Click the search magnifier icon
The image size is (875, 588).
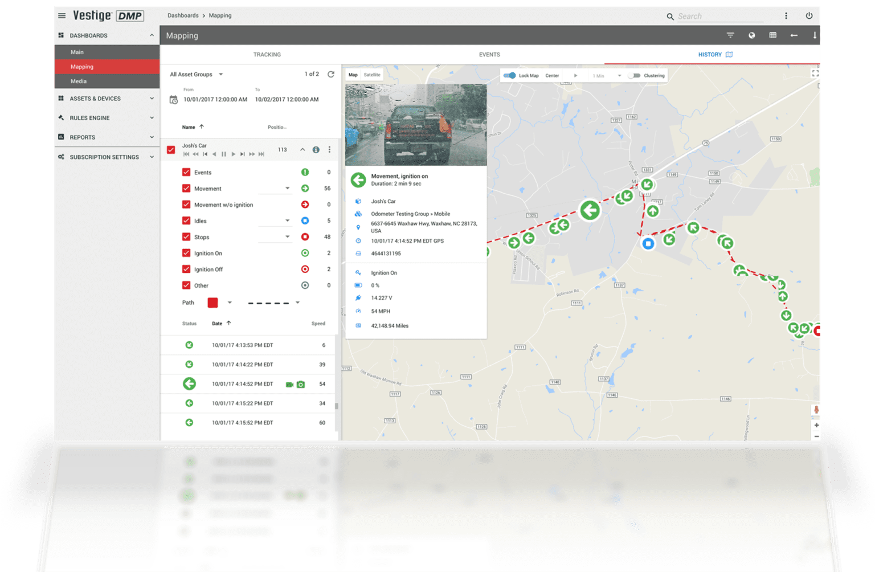[x=670, y=17]
